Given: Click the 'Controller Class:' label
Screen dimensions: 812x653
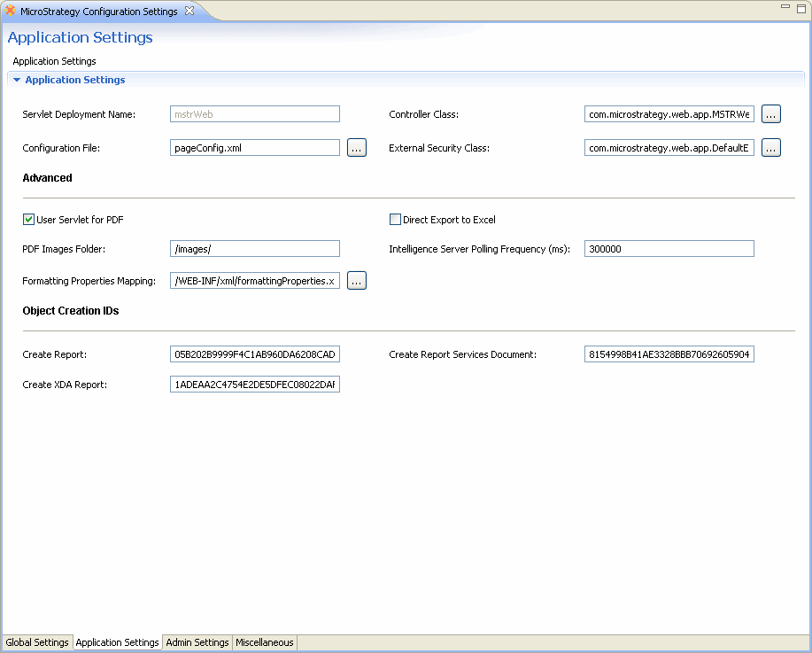Looking at the screenshot, I should pyautogui.click(x=423, y=114).
